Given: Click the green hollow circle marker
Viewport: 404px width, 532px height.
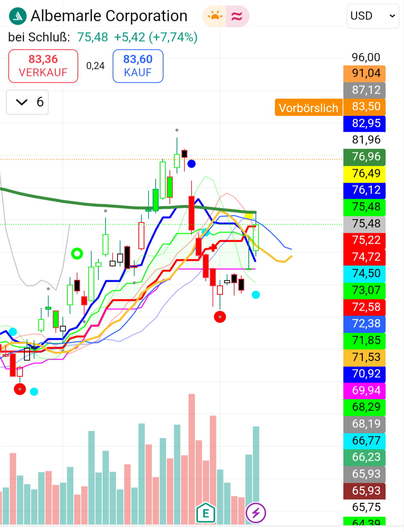Looking at the screenshot, I should point(77,254).
